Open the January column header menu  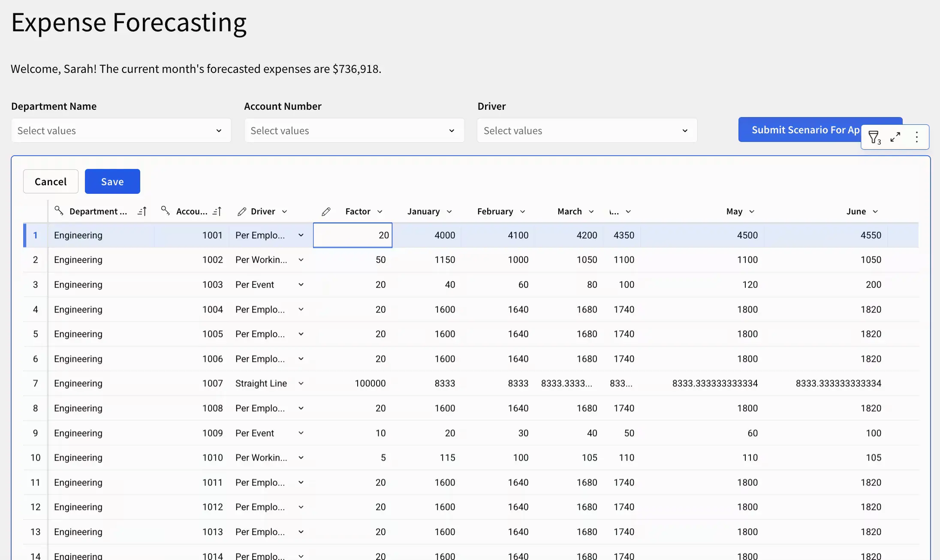449,212
